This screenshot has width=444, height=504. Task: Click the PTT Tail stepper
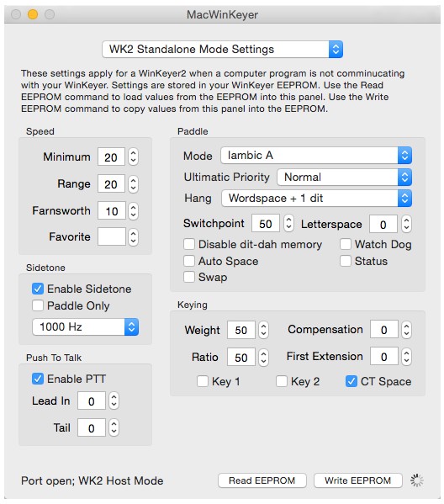click(x=114, y=427)
